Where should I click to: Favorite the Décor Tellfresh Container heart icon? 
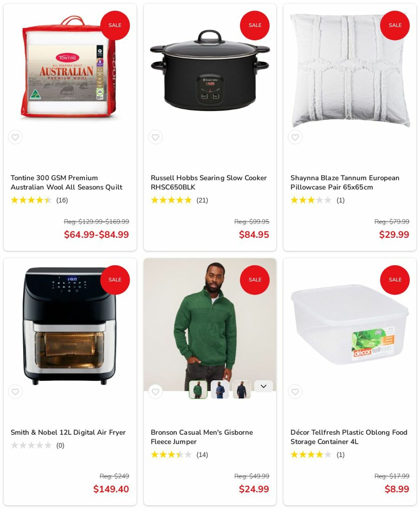click(295, 392)
